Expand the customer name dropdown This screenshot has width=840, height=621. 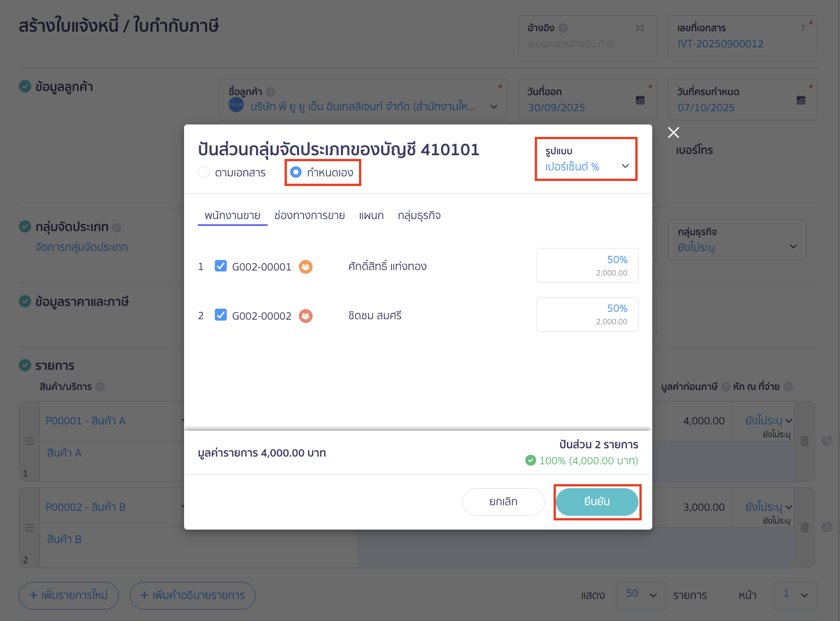493,106
